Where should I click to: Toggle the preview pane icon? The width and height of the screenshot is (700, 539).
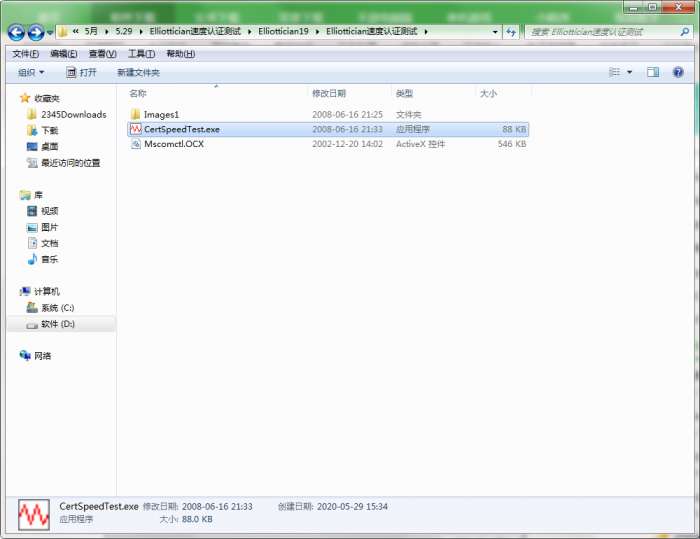[x=653, y=72]
